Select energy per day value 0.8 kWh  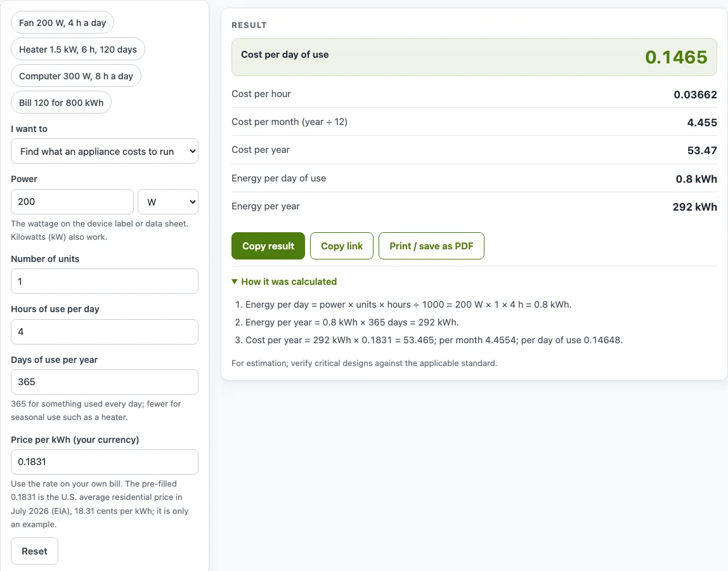(x=696, y=179)
